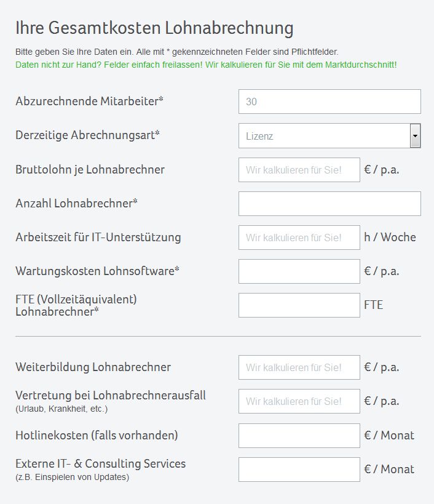
Task: Focus the Externe IT- & Consulting Services field
Action: [299, 470]
